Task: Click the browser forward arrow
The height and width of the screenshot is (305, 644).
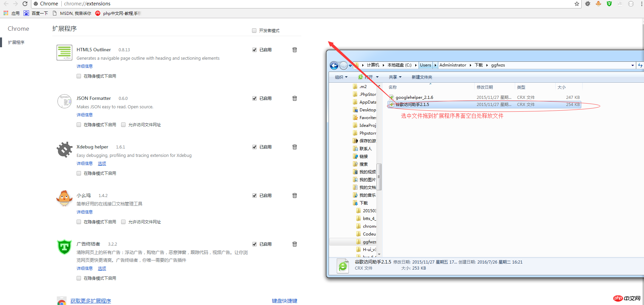Action: 15,4
